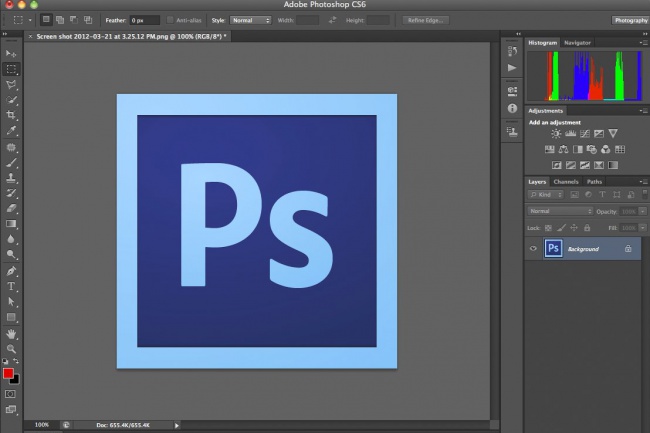Select the Clone Stamp tool
The height and width of the screenshot is (433, 650).
point(11,177)
